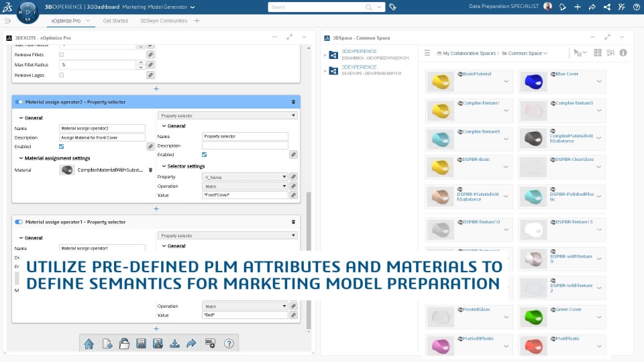644x362 pixels.
Task: Click the search input field
Action: pyautogui.click(x=316, y=7)
